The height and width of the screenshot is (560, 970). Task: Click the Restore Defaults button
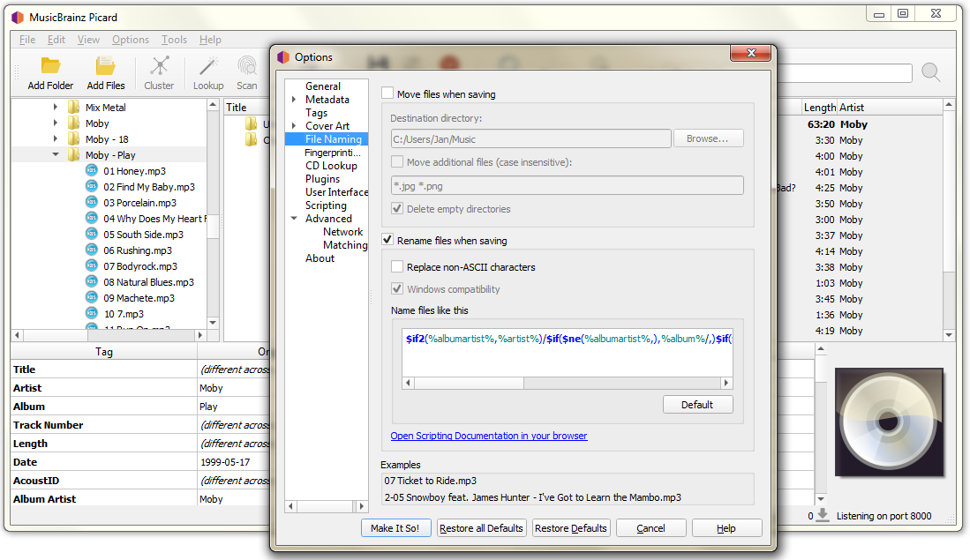point(571,528)
